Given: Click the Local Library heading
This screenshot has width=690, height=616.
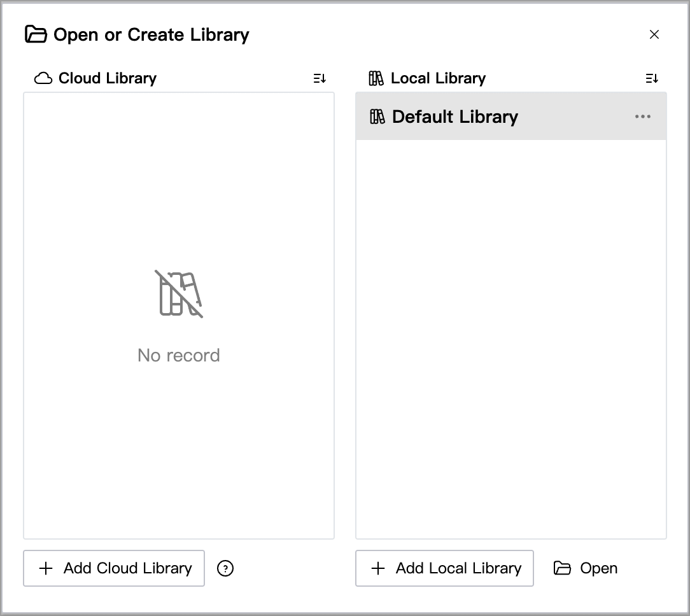Looking at the screenshot, I should 439,78.
